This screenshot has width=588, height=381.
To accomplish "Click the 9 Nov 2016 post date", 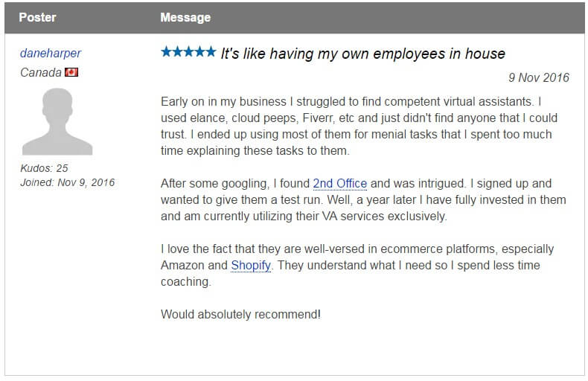I will (x=538, y=77).
